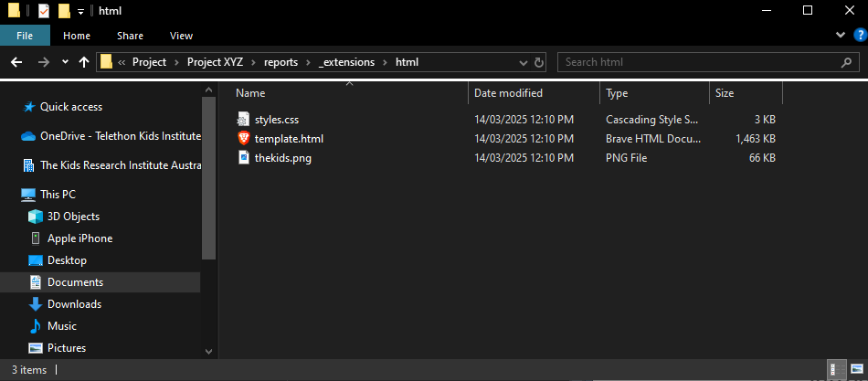Navigate to Project XYZ in the breadcrumb

pos(216,62)
